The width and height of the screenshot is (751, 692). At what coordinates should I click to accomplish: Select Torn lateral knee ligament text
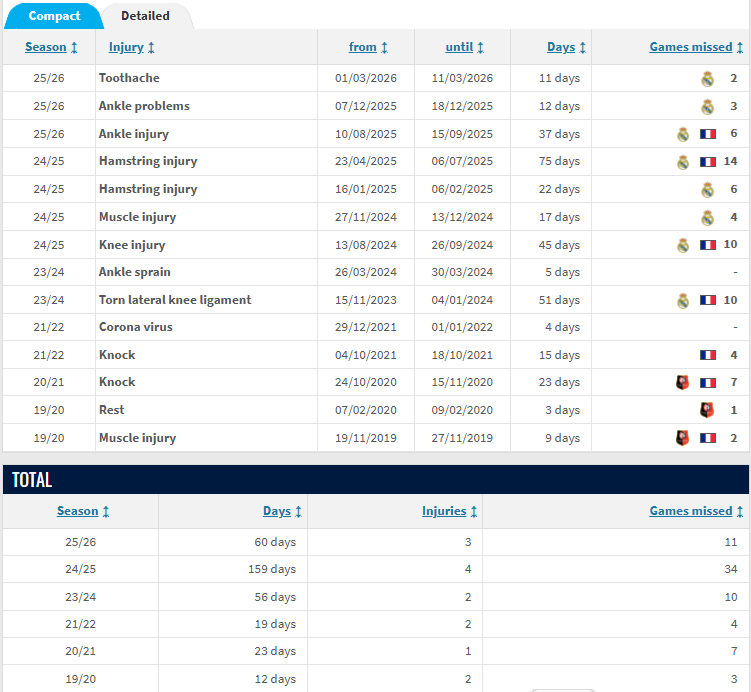pos(175,300)
